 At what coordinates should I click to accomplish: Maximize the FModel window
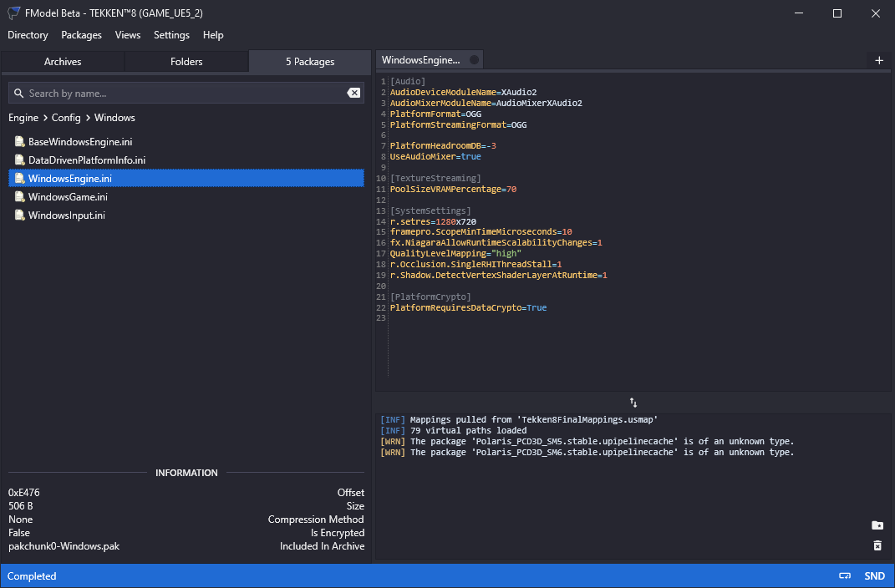pos(837,13)
